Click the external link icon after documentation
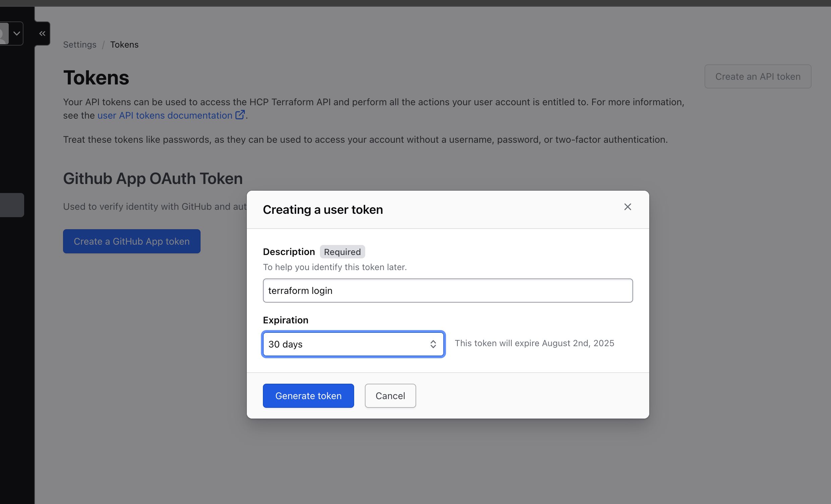Viewport: 831px width, 504px height. click(240, 115)
